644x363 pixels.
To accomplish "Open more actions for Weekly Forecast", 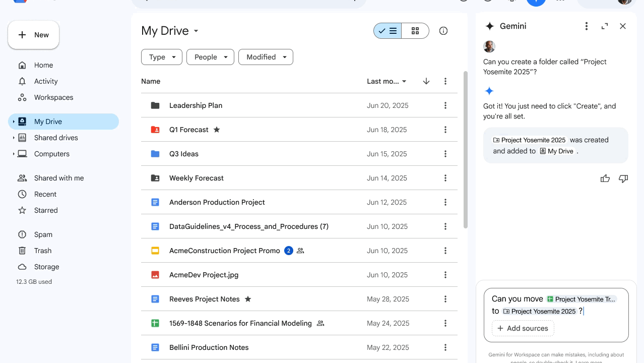I will pyautogui.click(x=445, y=178).
